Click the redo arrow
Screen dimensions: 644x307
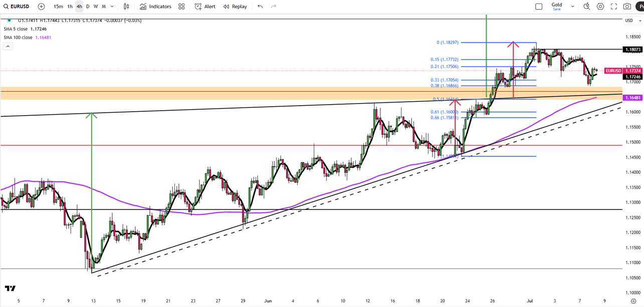tap(274, 7)
